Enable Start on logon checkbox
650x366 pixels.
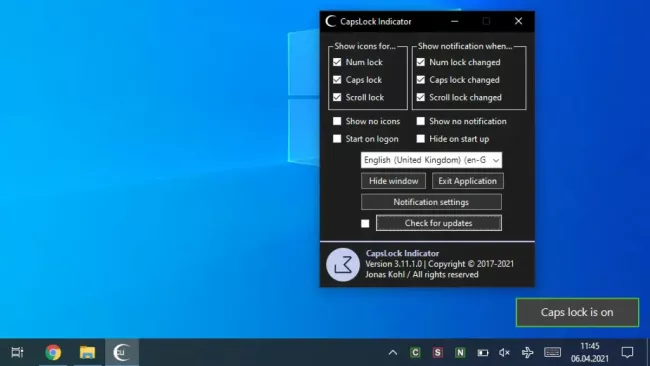tap(337, 139)
